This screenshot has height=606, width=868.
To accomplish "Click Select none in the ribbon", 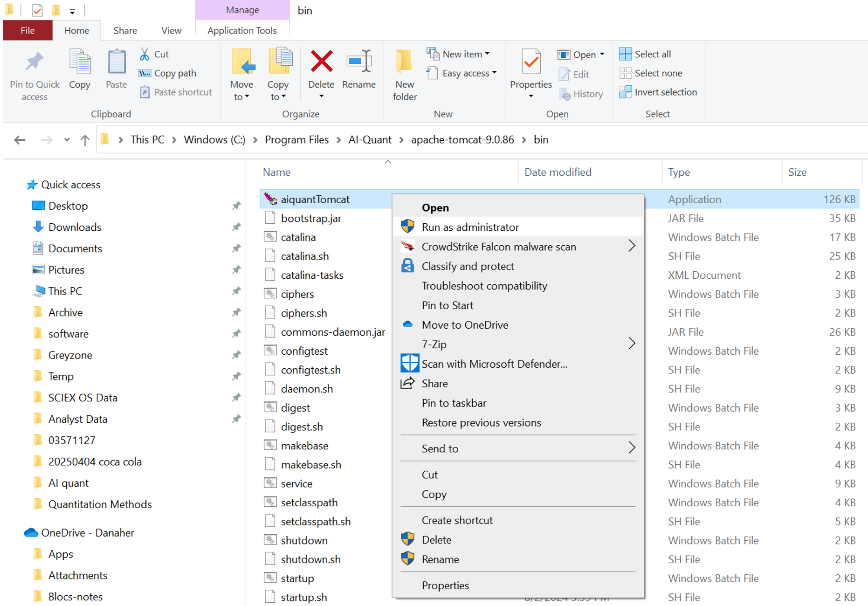I will click(x=651, y=73).
